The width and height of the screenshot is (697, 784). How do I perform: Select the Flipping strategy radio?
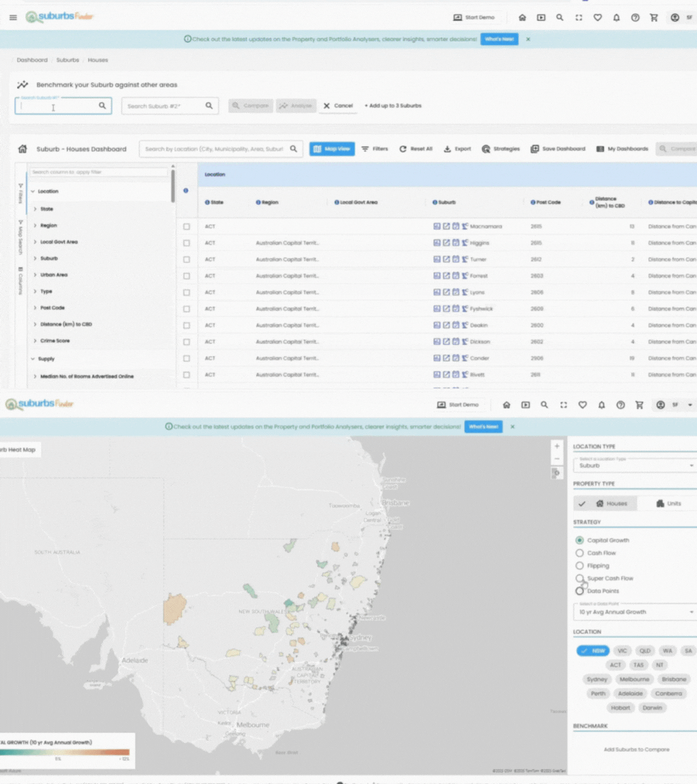(580, 566)
